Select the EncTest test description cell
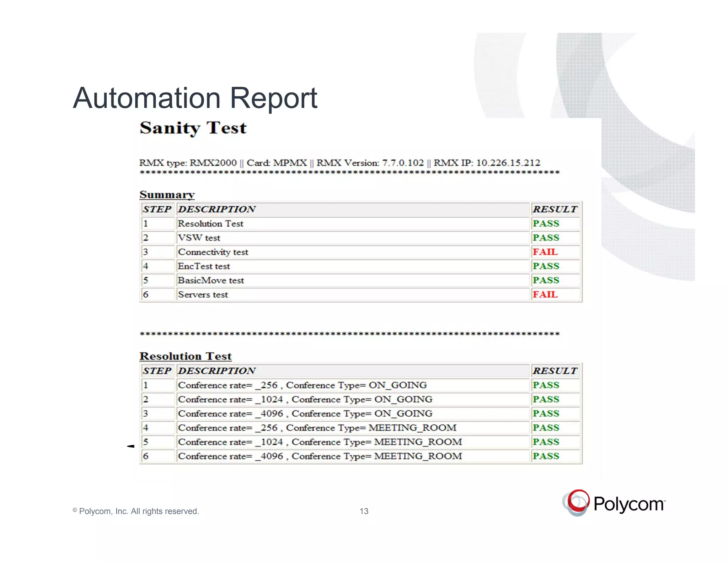 (353, 266)
